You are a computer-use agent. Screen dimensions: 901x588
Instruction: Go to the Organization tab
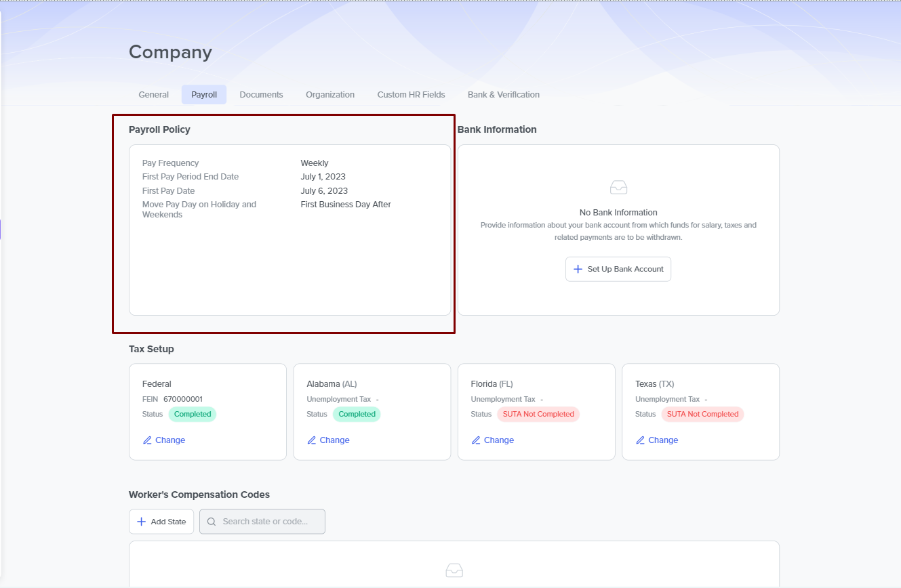[x=330, y=95]
